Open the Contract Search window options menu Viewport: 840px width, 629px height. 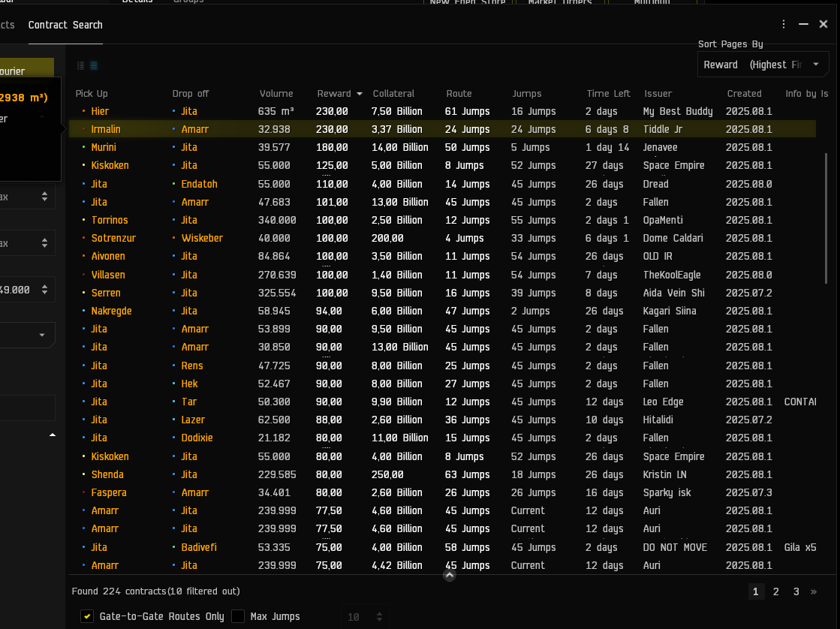point(783,24)
